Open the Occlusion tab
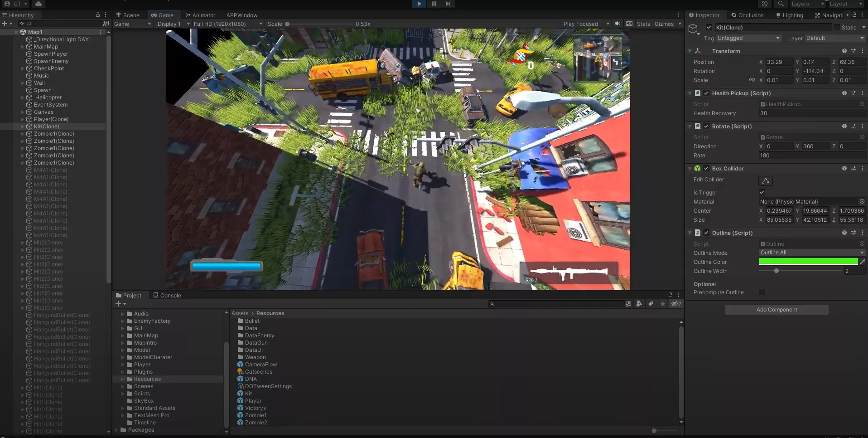 (747, 15)
